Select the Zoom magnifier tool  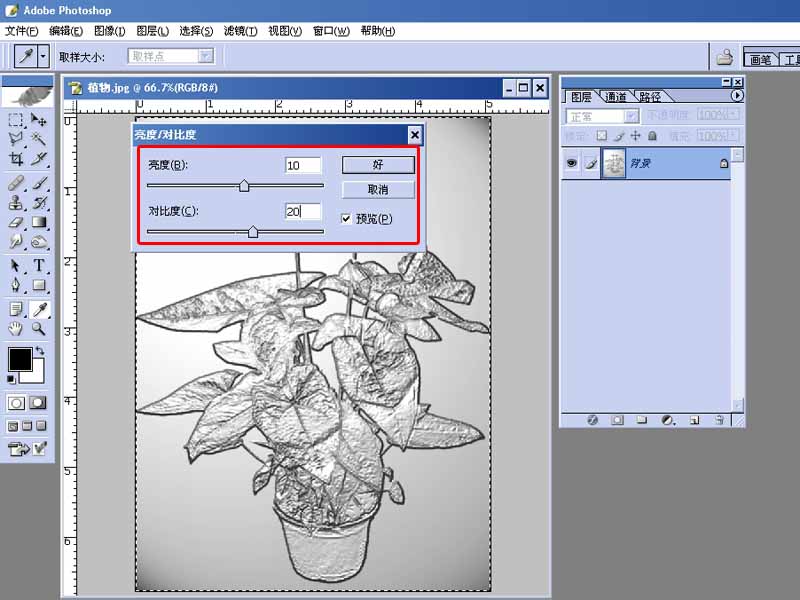coord(39,328)
